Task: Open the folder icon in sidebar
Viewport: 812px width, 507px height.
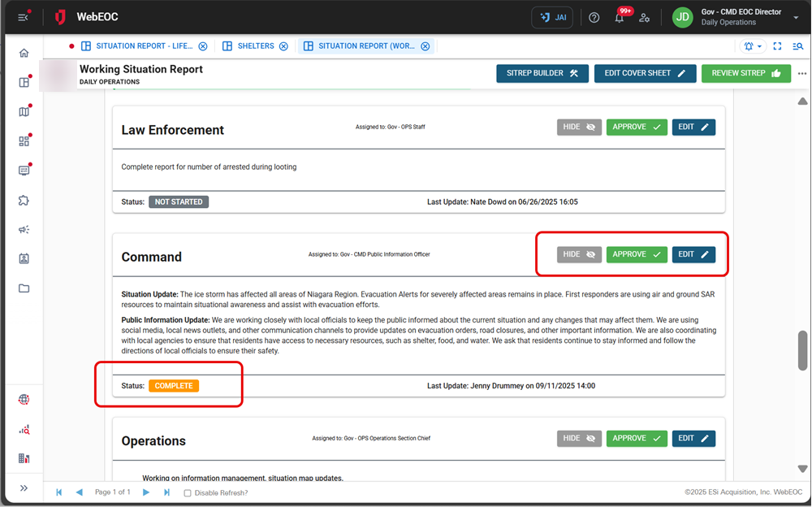Action: [24, 288]
